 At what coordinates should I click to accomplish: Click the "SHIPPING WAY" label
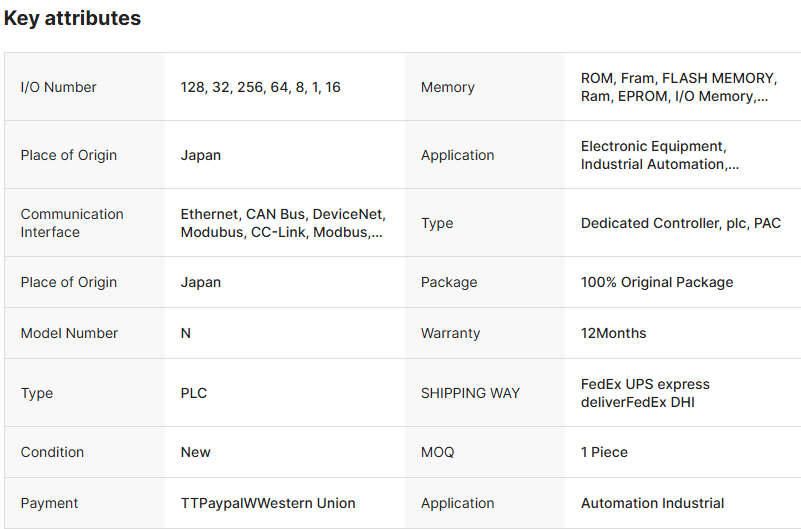[x=470, y=393]
